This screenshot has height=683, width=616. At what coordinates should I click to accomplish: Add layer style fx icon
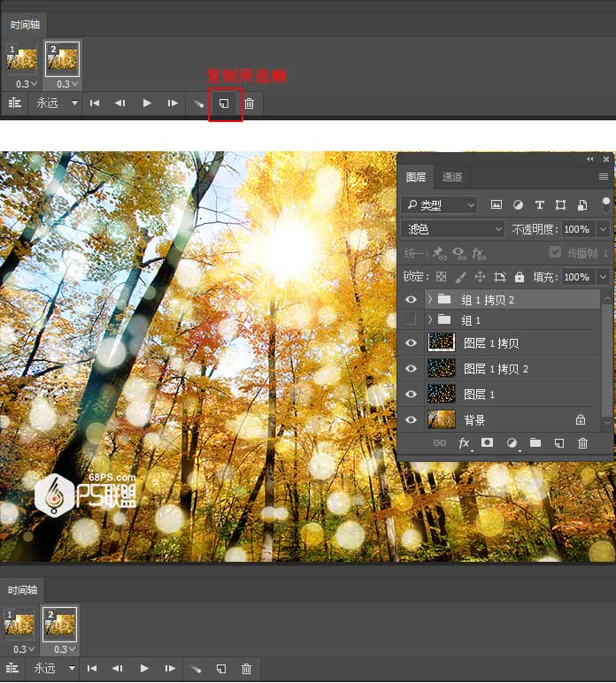pos(465,443)
